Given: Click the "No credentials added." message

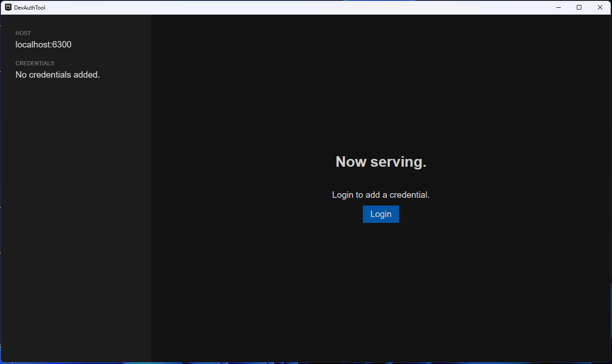Looking at the screenshot, I should pos(58,75).
